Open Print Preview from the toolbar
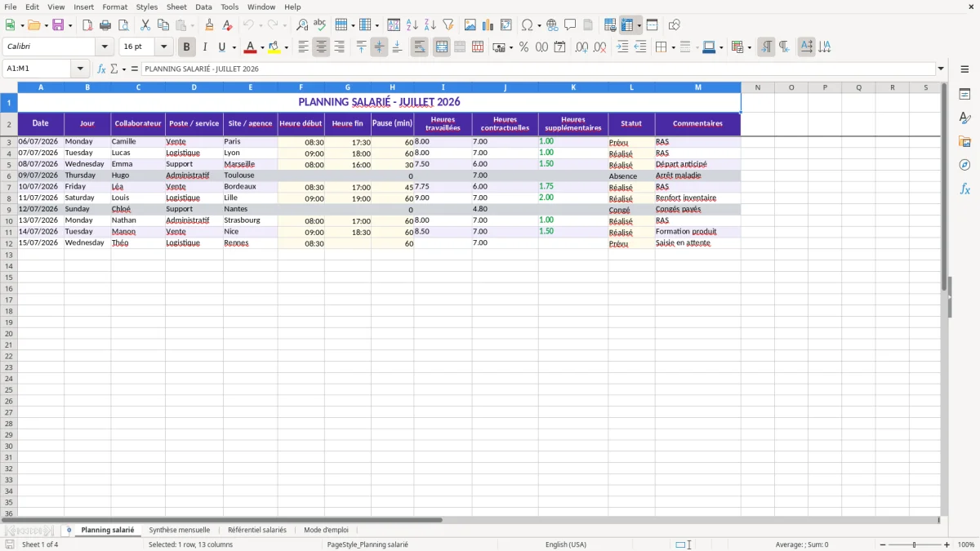 [x=123, y=25]
